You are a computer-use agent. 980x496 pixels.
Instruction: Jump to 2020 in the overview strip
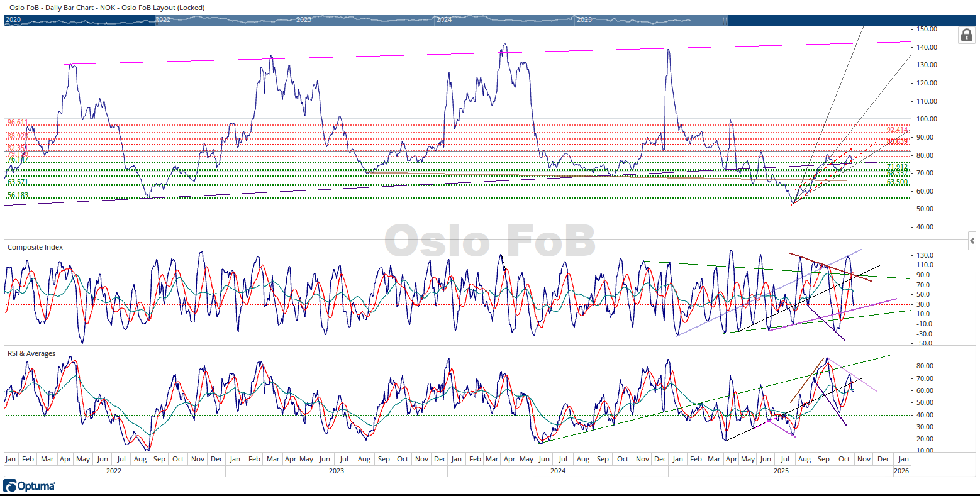click(13, 20)
